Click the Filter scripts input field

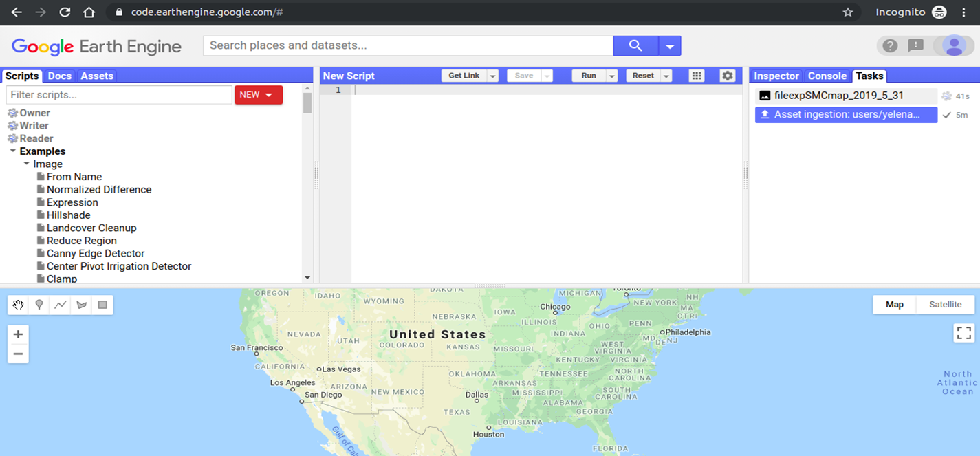click(119, 95)
